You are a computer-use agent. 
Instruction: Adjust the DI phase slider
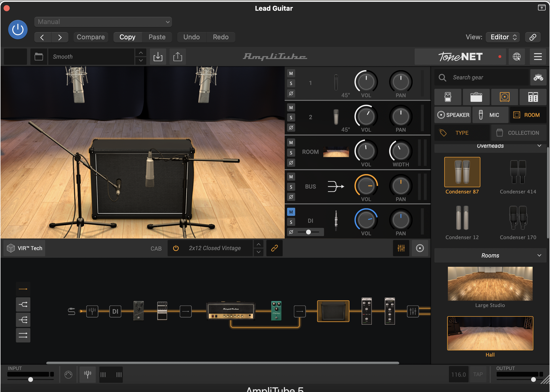[x=308, y=232]
